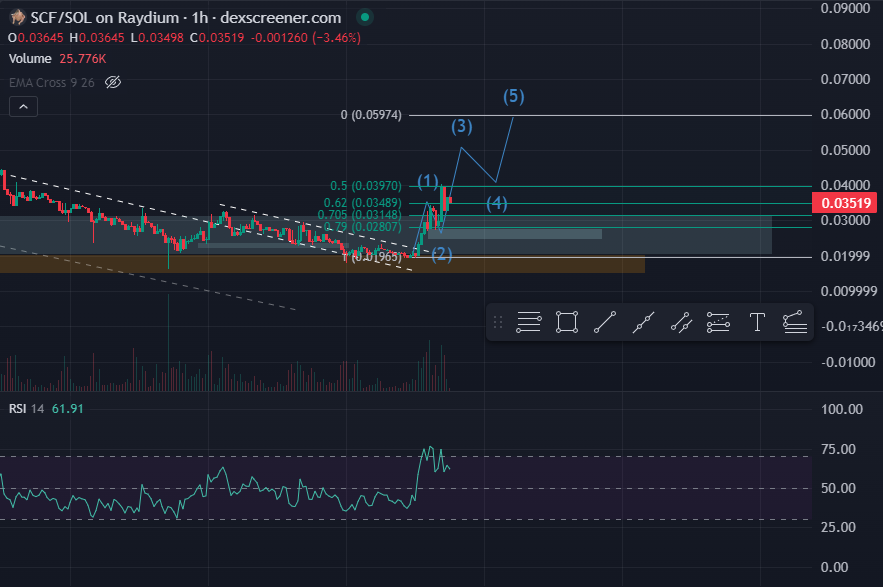Click the 0.09000 price axis label
Viewport: 883px width, 587px height.
[845, 8]
